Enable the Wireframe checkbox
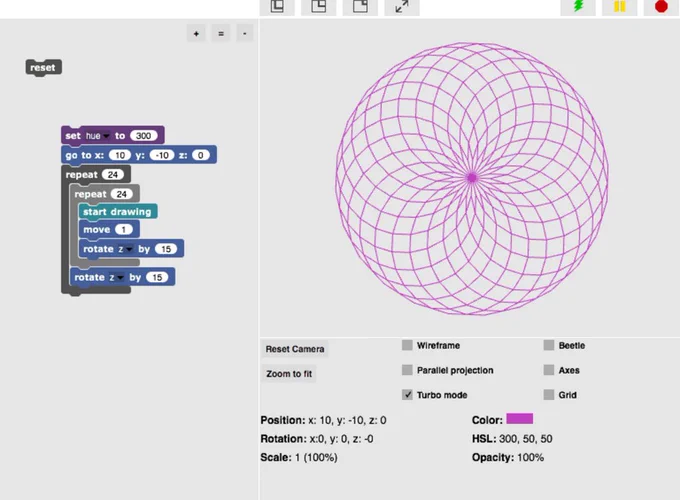680x500 pixels. (407, 345)
